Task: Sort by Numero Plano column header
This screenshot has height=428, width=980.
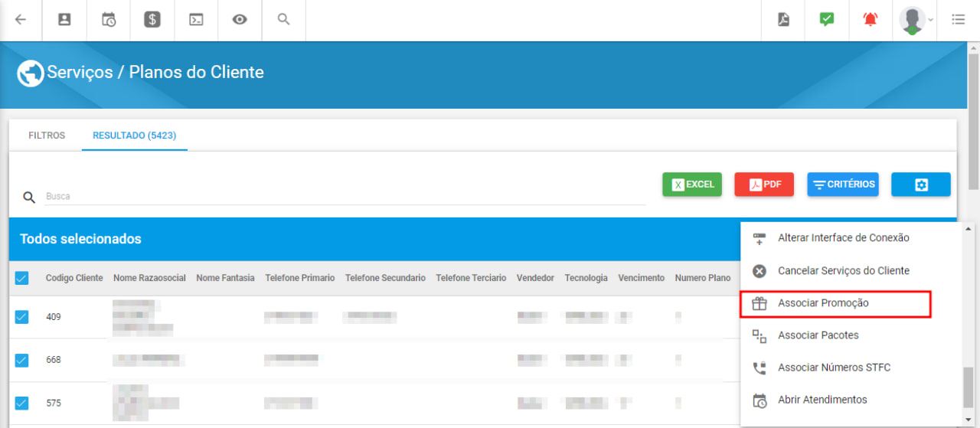Action: pyautogui.click(x=703, y=278)
